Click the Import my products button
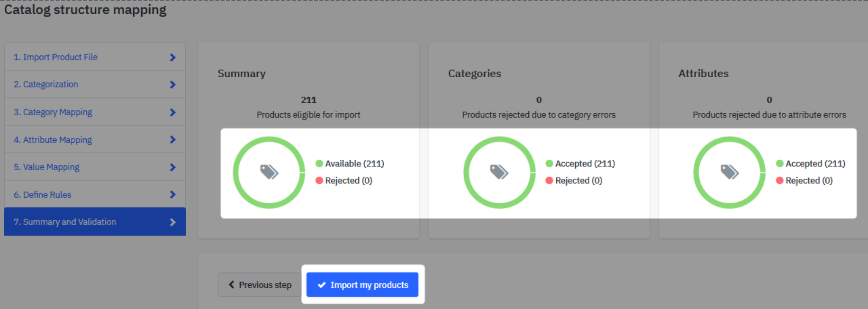The height and width of the screenshot is (309, 868). (x=362, y=285)
